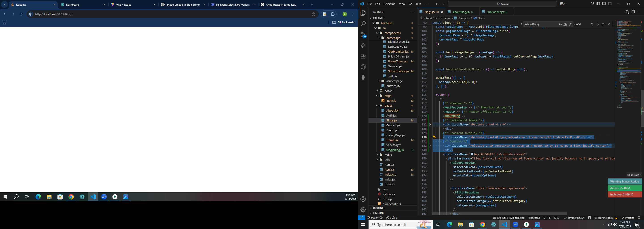Click the #c3d4f1 color swatch at line 149
The width and height of the screenshot is (644, 229).
[472, 154]
